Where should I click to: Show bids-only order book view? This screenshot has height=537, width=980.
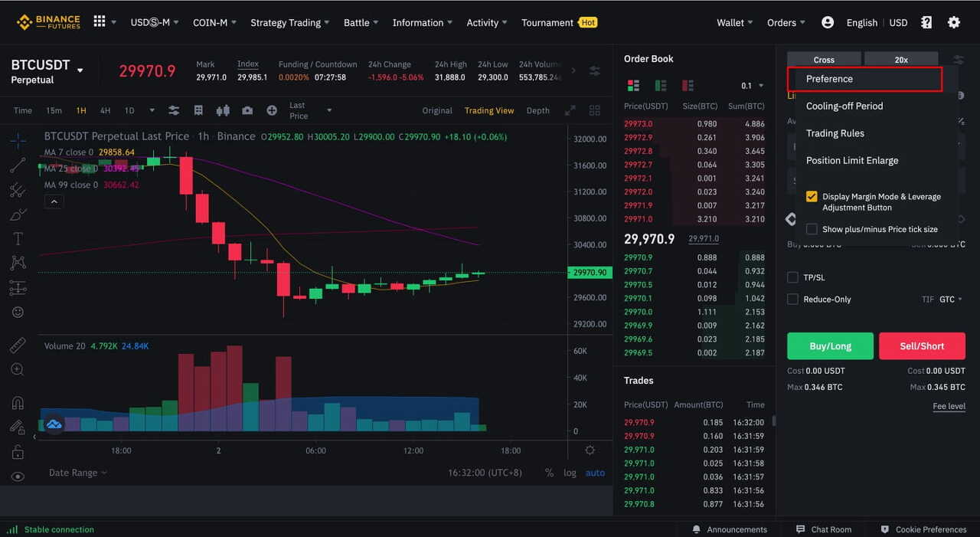pyautogui.click(x=660, y=85)
